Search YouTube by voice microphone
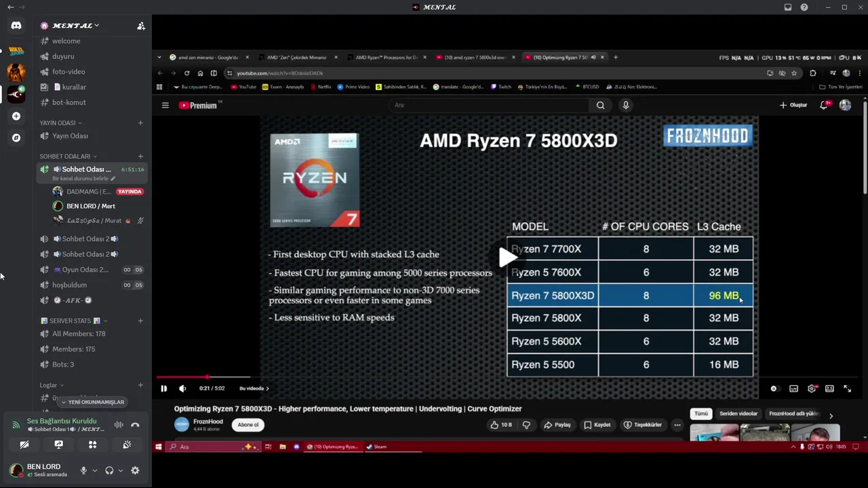This screenshot has width=868, height=488. (625, 105)
